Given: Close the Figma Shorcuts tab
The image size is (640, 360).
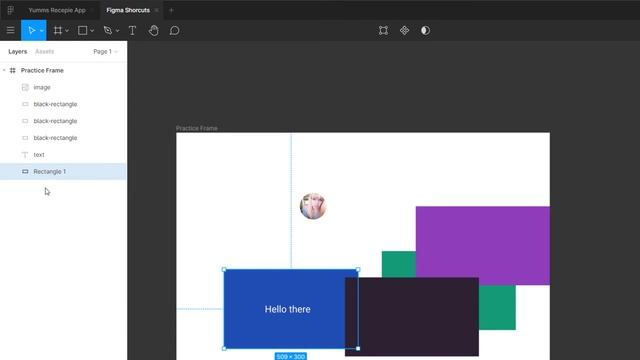Looking at the screenshot, I should click(x=157, y=10).
